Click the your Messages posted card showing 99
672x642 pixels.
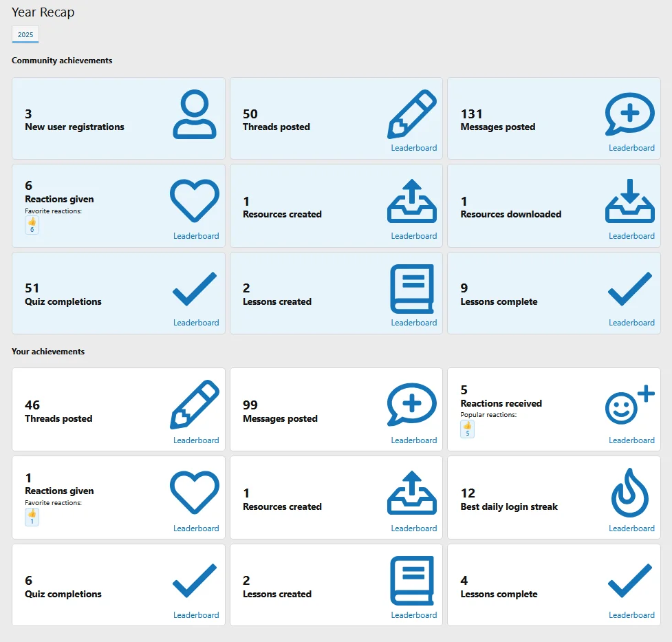pos(310,411)
